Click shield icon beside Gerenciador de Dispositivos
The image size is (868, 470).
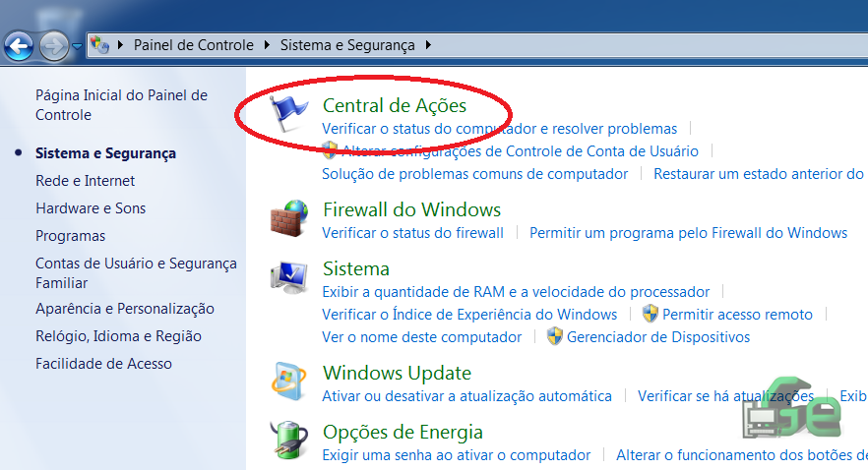[554, 336]
